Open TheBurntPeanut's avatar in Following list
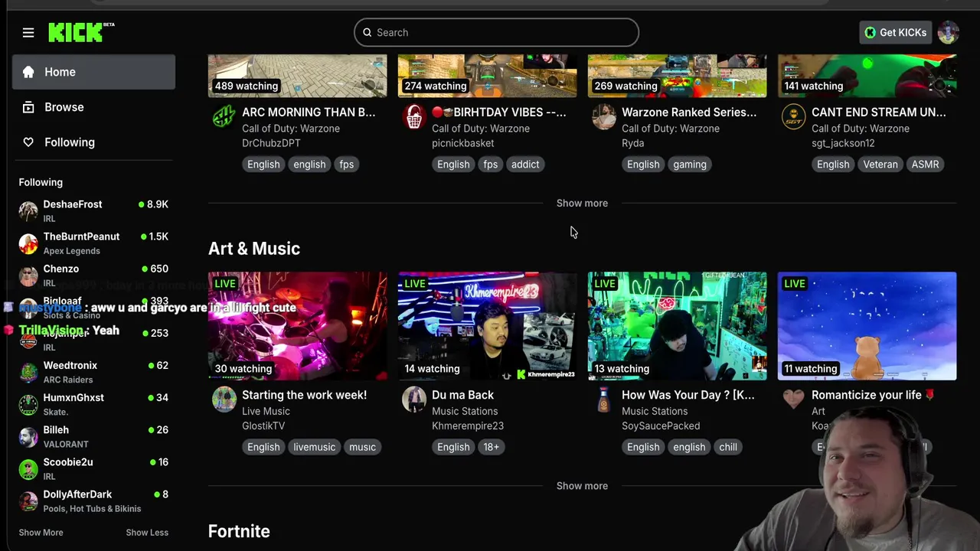980x551 pixels. click(x=28, y=243)
